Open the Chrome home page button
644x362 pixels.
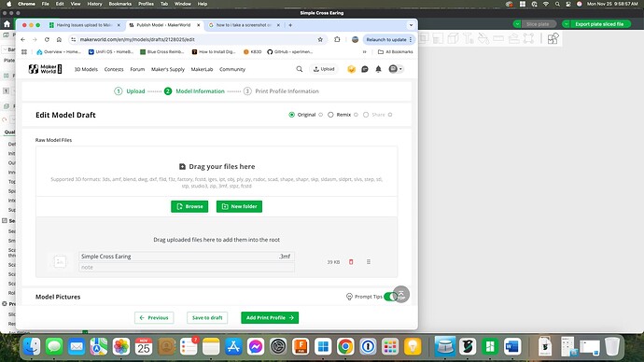point(59,39)
